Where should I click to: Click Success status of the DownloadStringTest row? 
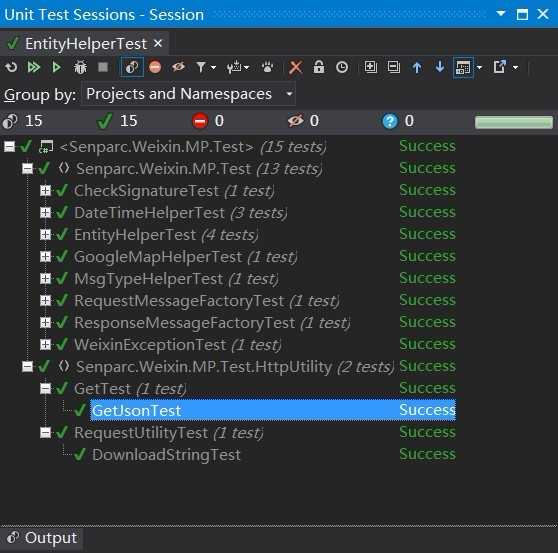tap(427, 454)
